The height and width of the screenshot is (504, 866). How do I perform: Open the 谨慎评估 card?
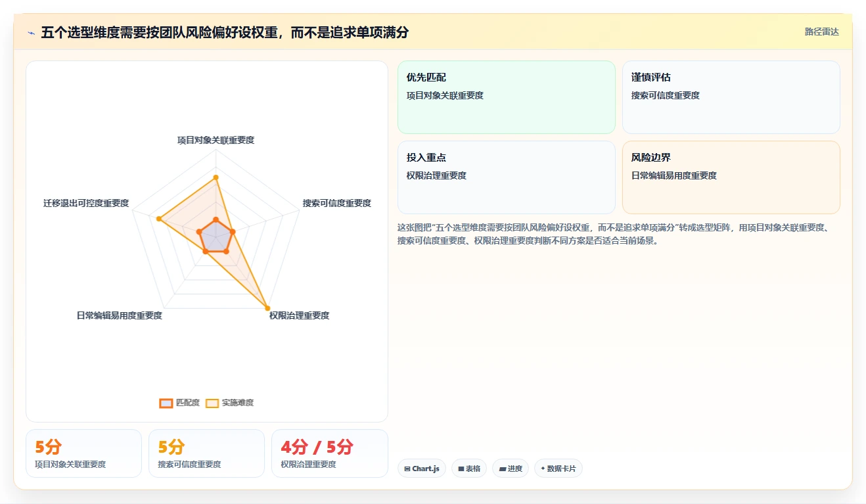click(x=731, y=97)
